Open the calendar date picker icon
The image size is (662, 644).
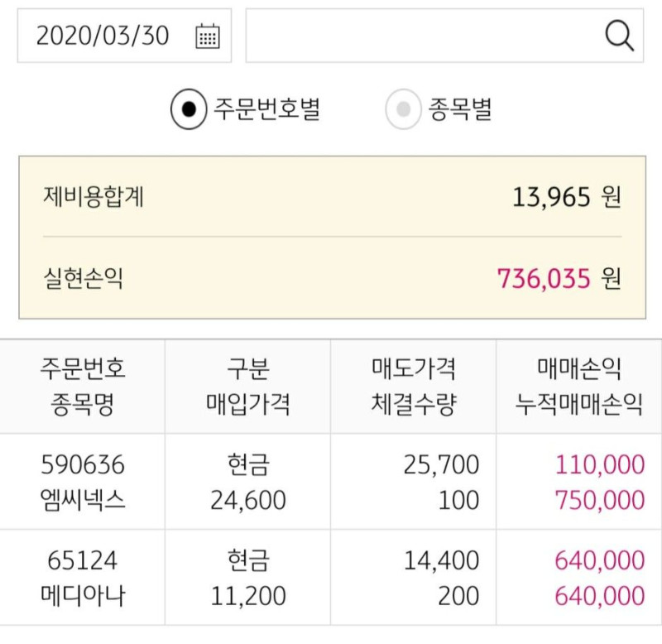208,36
